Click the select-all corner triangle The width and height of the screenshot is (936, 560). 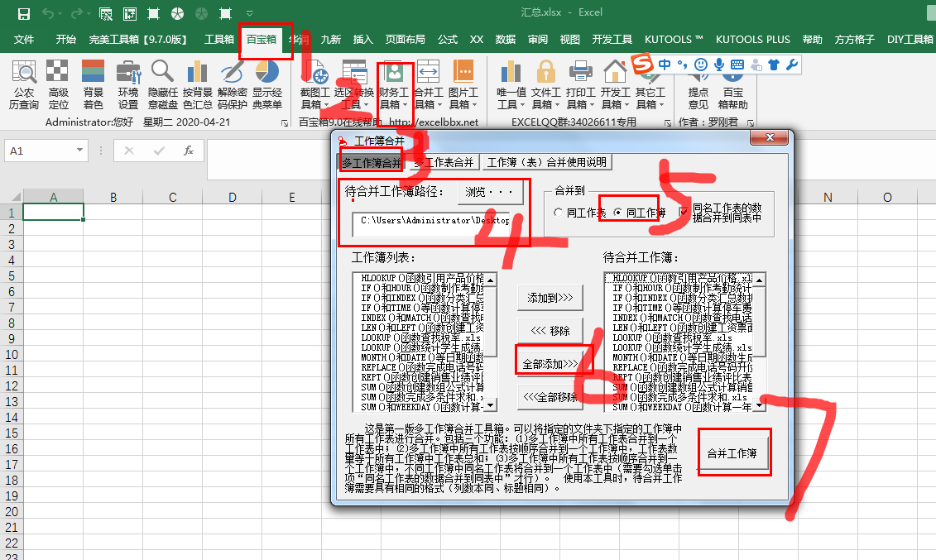click(x=16, y=197)
